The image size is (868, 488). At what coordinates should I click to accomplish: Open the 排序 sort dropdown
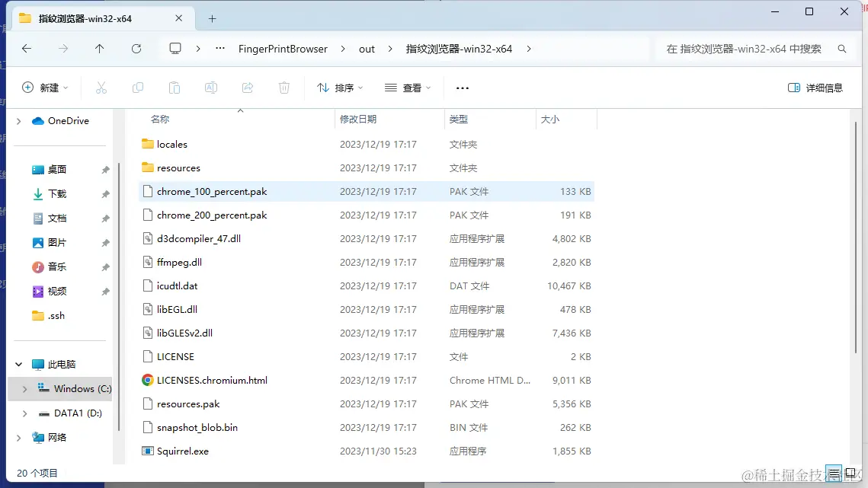(340, 88)
